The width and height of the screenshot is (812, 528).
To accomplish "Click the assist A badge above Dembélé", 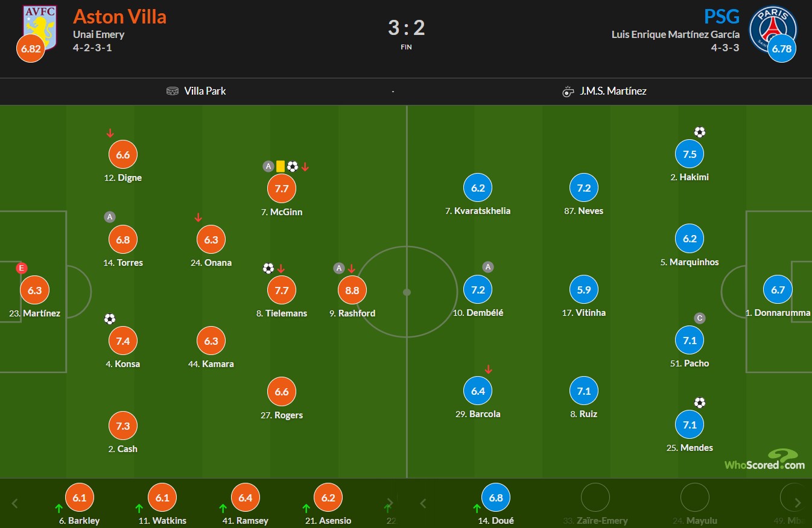I will (488, 267).
